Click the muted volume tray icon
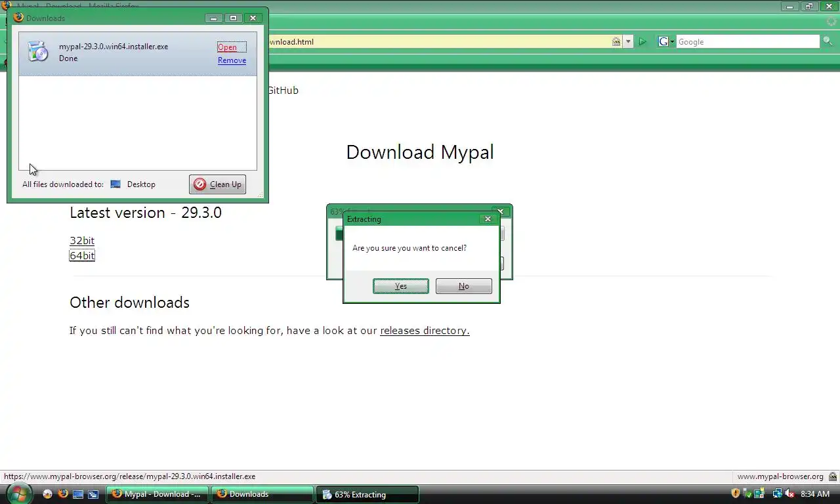Image resolution: width=840 pixels, height=504 pixels. (789, 493)
